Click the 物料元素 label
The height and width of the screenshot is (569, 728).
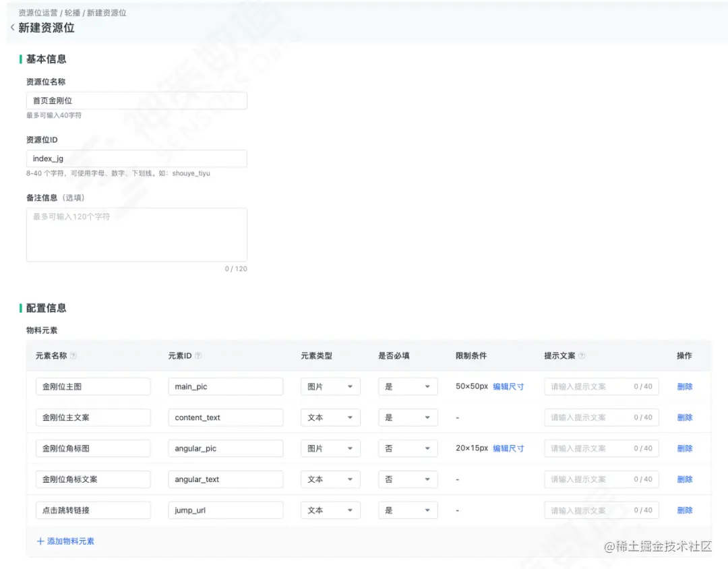(42, 330)
